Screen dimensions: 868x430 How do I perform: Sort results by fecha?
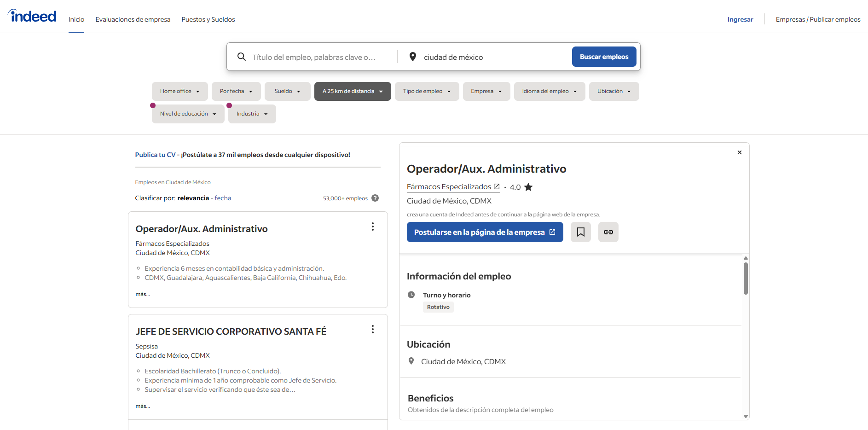tap(223, 198)
